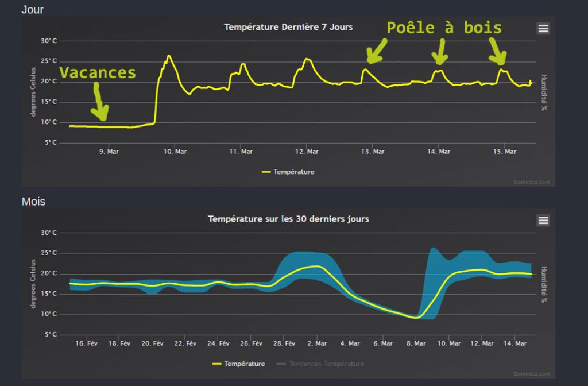Image resolution: width=588 pixels, height=386 pixels.
Task: Click the "5° C" axis label on the 7-day chart
Action: pyautogui.click(x=51, y=142)
